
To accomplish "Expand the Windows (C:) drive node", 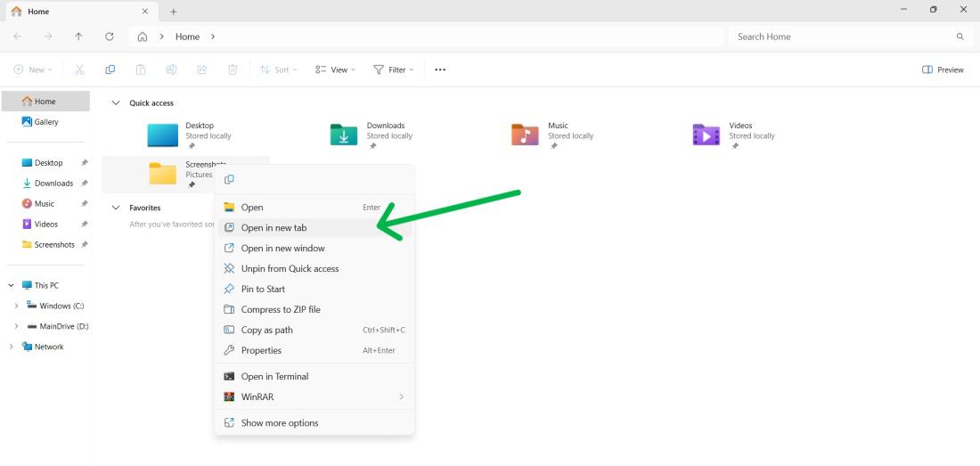I will click(x=16, y=307).
